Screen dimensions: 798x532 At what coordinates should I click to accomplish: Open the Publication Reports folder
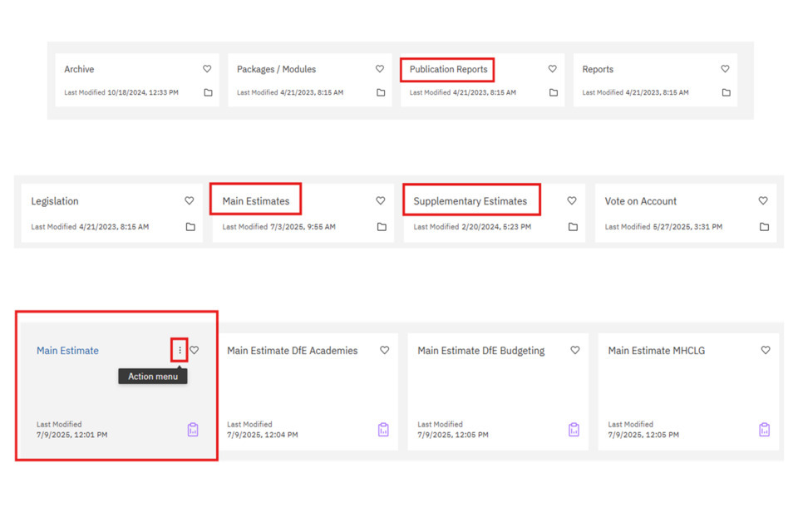448,70
